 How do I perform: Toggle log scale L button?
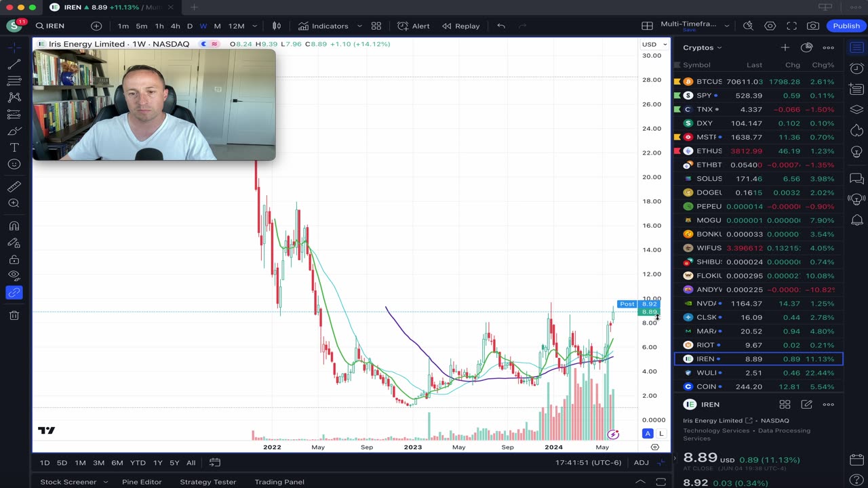(x=661, y=434)
